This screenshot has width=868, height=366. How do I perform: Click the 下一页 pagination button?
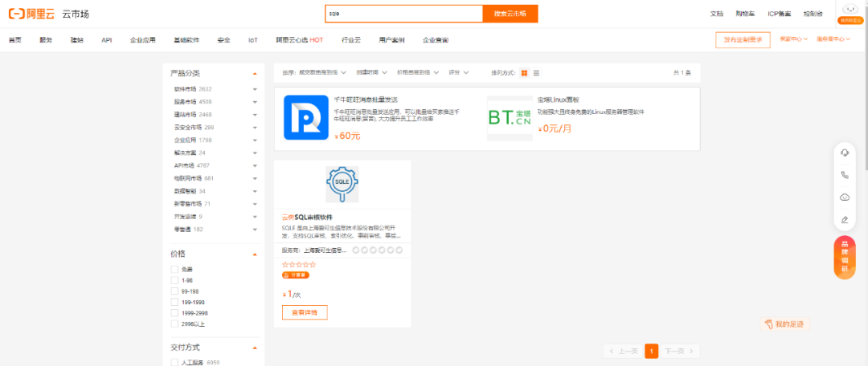[680, 351]
